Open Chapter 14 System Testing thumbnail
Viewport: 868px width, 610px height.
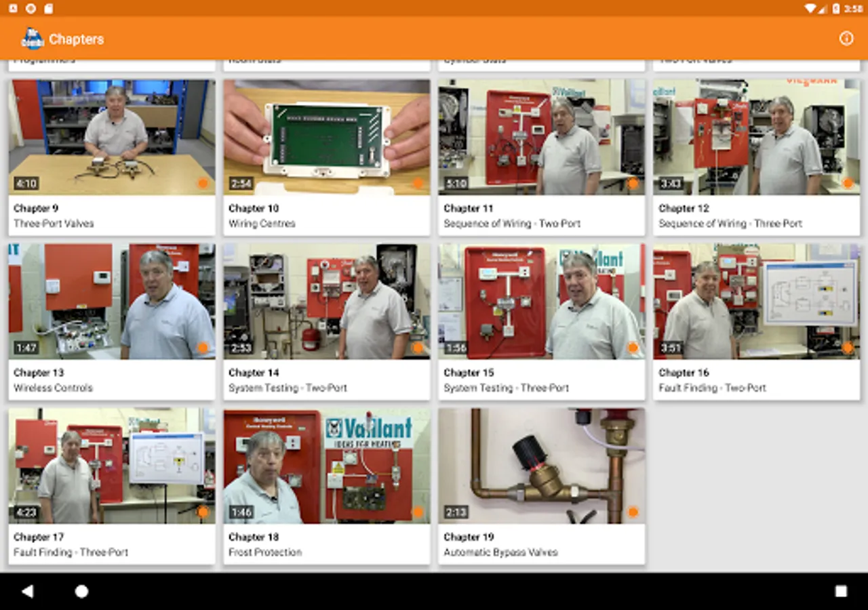tap(327, 302)
